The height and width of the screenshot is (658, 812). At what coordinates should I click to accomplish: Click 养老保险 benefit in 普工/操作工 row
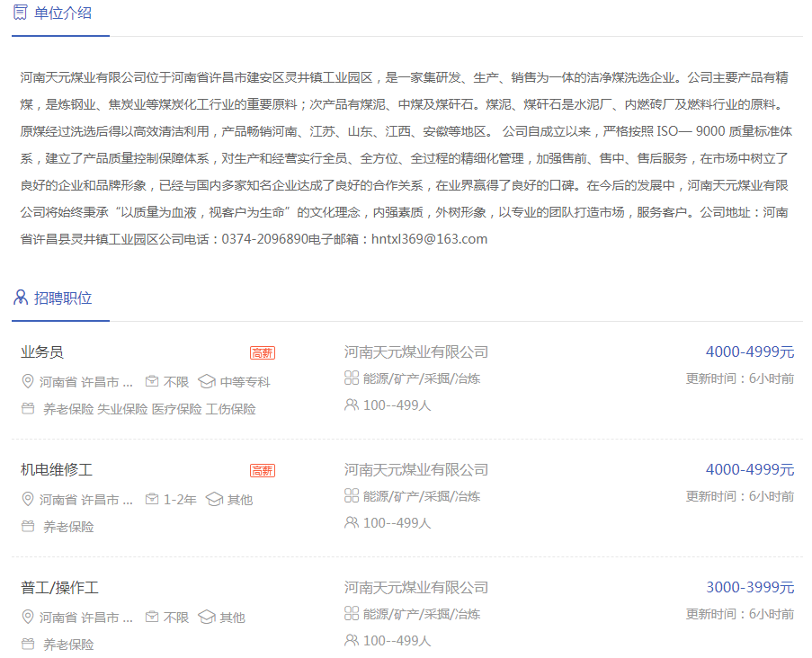[x=68, y=645]
